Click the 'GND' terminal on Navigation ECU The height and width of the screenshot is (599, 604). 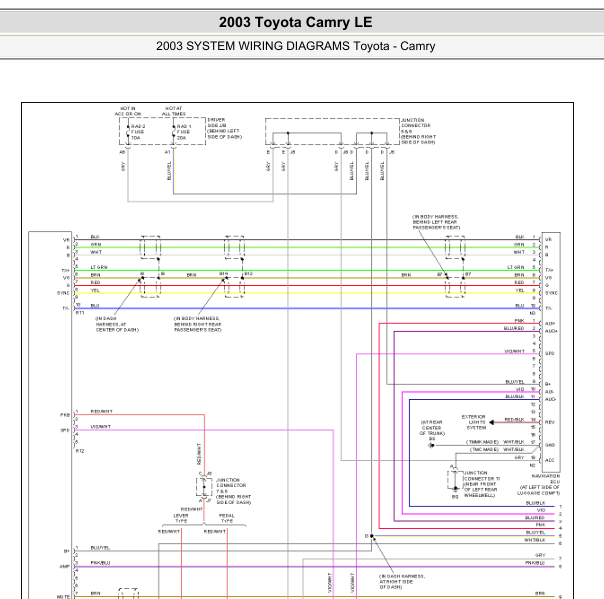[550, 445]
